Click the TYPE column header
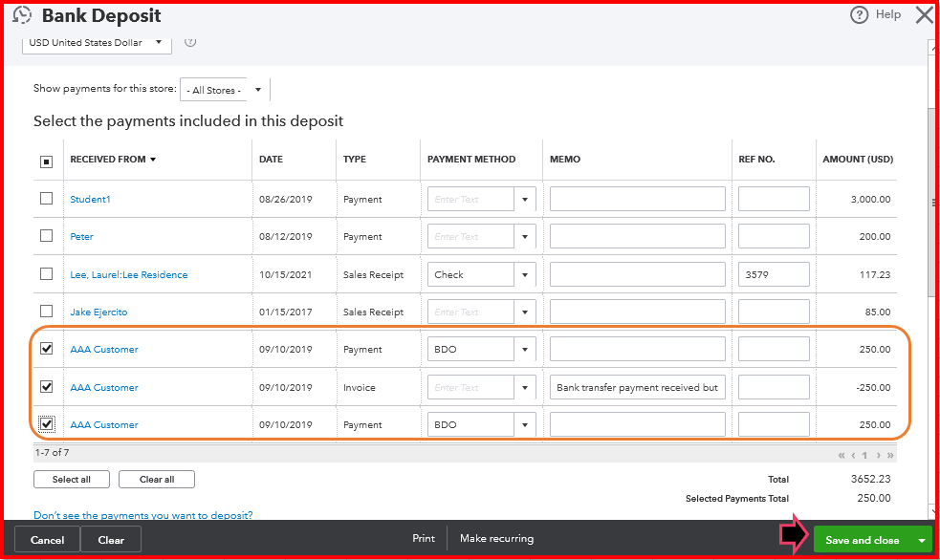Viewport: 940px width, 560px height. coord(355,160)
